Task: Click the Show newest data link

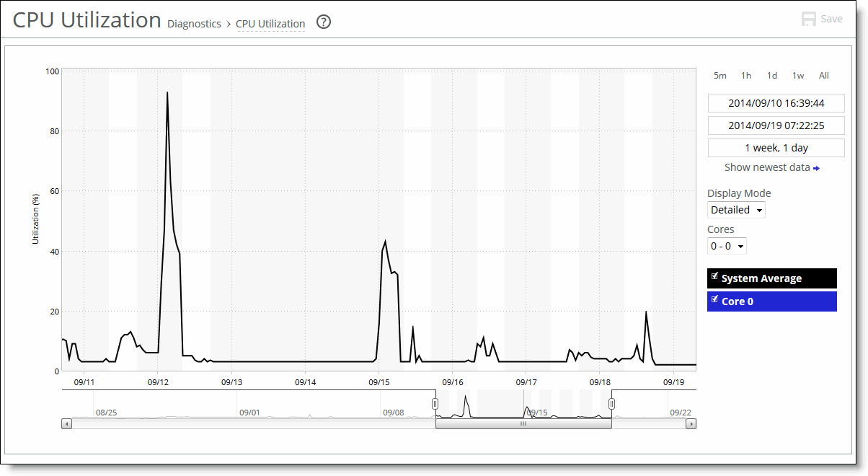Action: coord(767,167)
